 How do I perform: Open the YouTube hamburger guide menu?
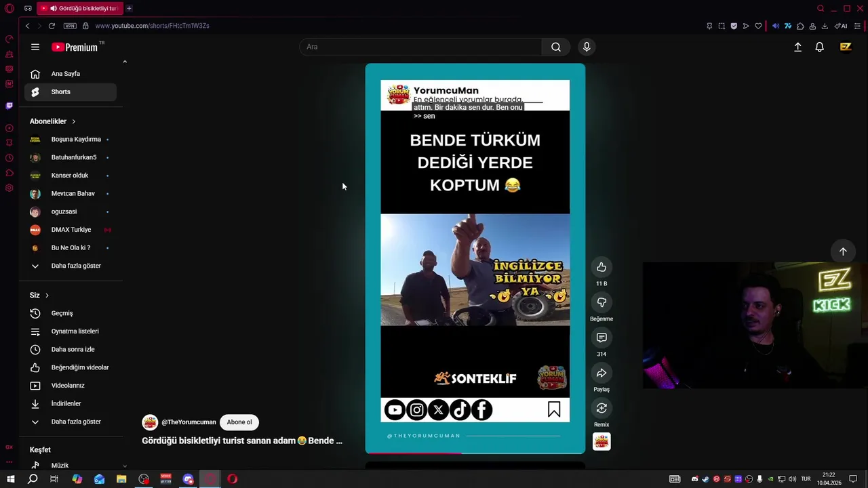[35, 47]
